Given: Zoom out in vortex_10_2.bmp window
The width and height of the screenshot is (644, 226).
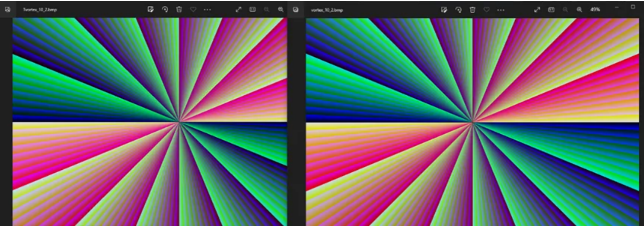Looking at the screenshot, I should click(x=565, y=10).
